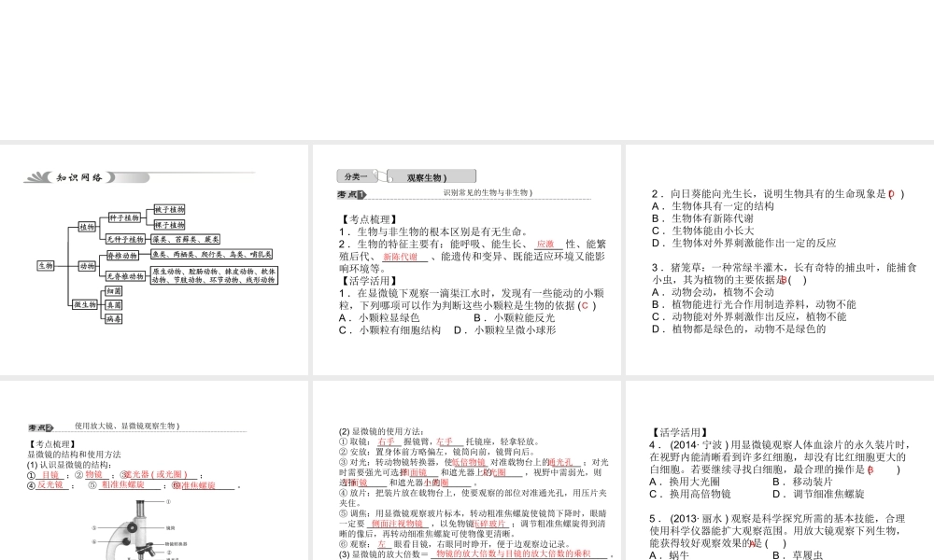Click the 鱼类、两栖类、爬行类、鸟类、哺乳类 box
934x560 pixels.
tap(211, 254)
